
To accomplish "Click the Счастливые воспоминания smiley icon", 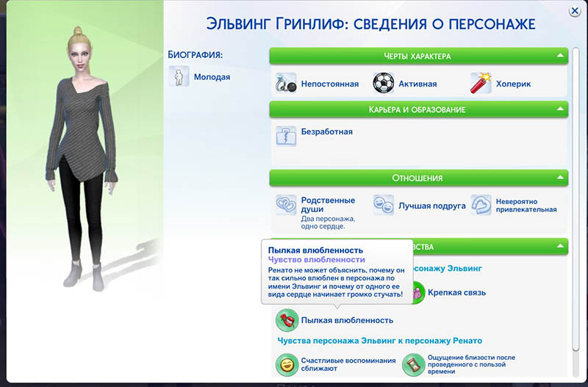I will click(x=287, y=364).
